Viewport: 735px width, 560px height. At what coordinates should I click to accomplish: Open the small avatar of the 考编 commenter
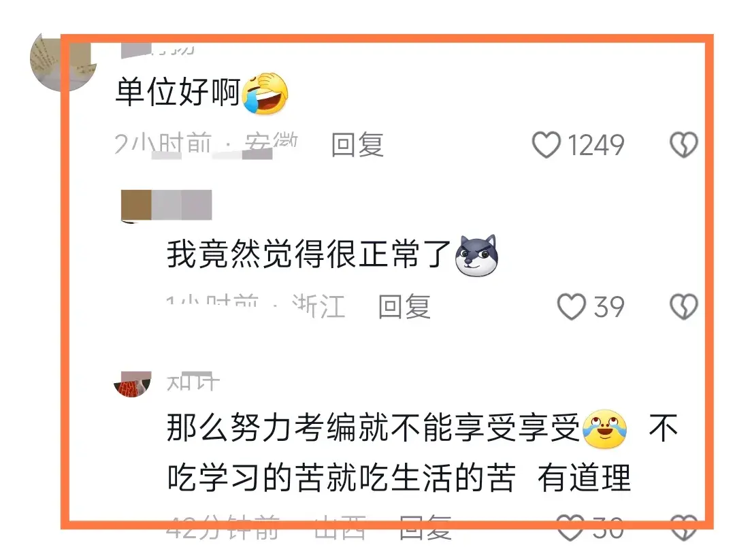pos(133,384)
